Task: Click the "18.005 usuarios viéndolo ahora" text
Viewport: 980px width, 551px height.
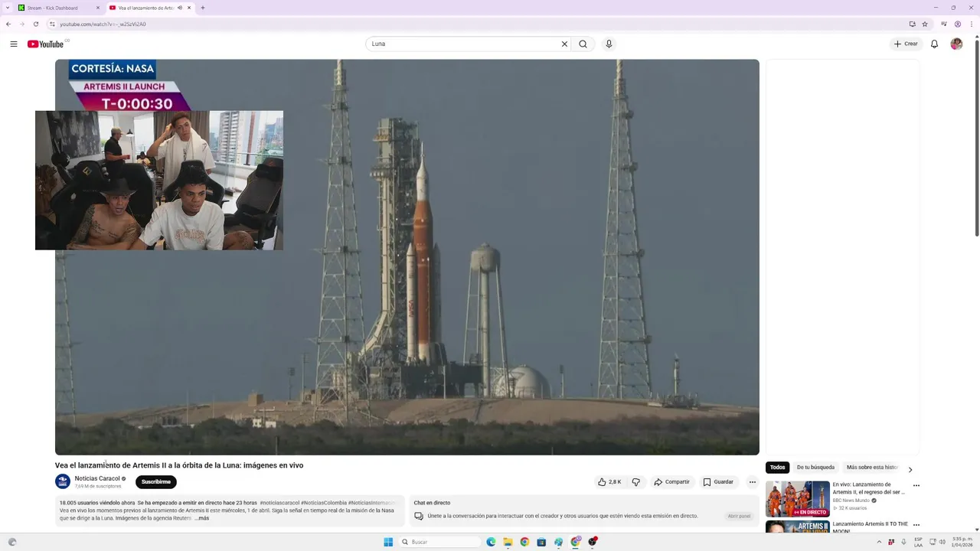Action: coord(97,503)
